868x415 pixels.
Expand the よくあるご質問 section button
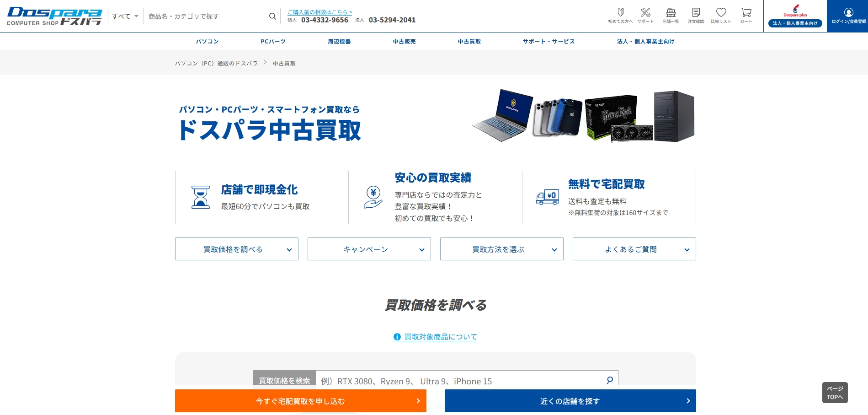coord(634,249)
